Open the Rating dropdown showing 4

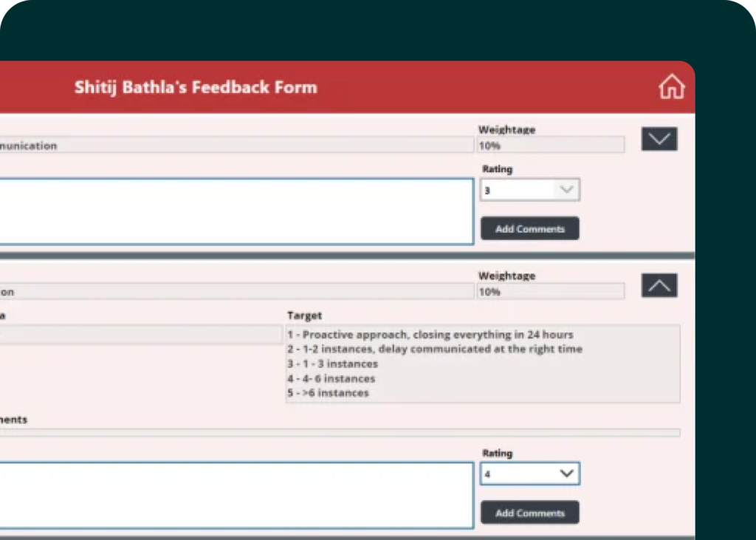[529, 474]
